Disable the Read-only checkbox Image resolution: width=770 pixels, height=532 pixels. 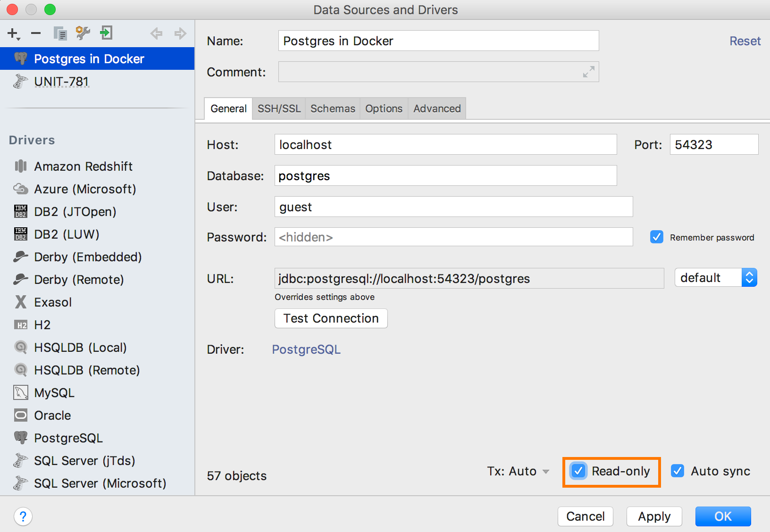coord(578,471)
